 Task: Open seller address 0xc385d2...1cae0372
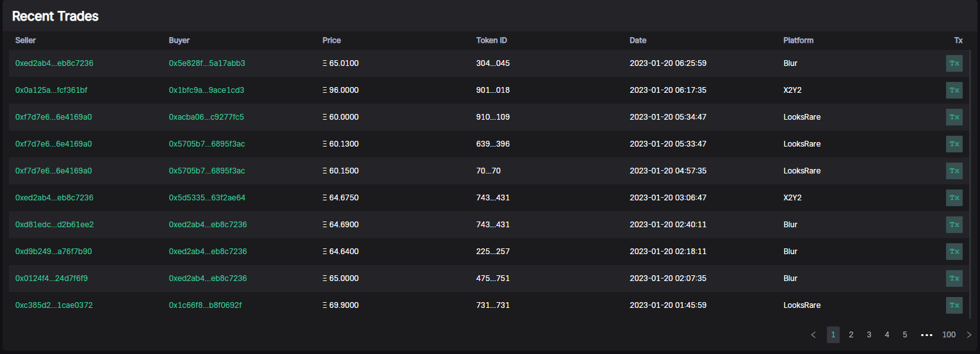[x=54, y=305]
